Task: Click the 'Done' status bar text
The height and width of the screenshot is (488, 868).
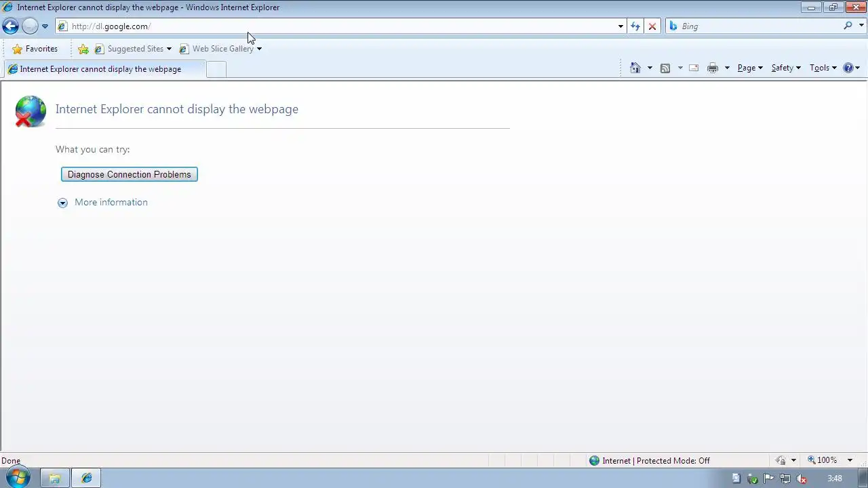Action: (11, 461)
